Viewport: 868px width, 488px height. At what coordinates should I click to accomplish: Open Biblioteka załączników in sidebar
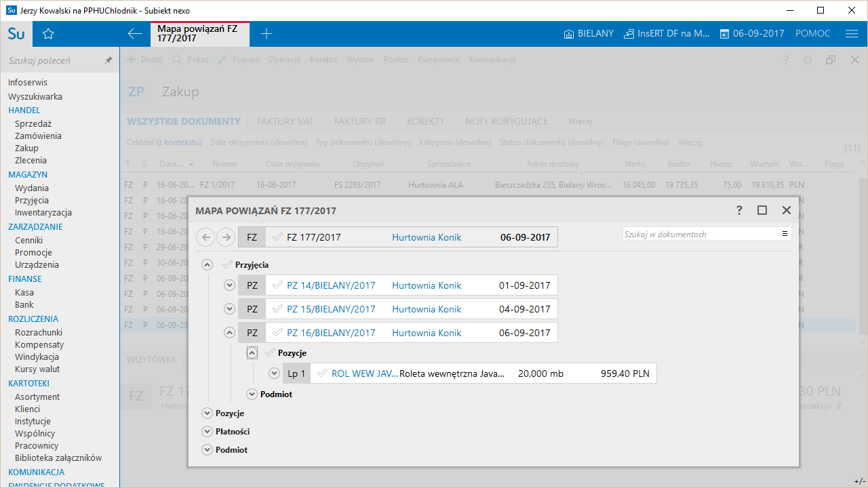pos(58,457)
